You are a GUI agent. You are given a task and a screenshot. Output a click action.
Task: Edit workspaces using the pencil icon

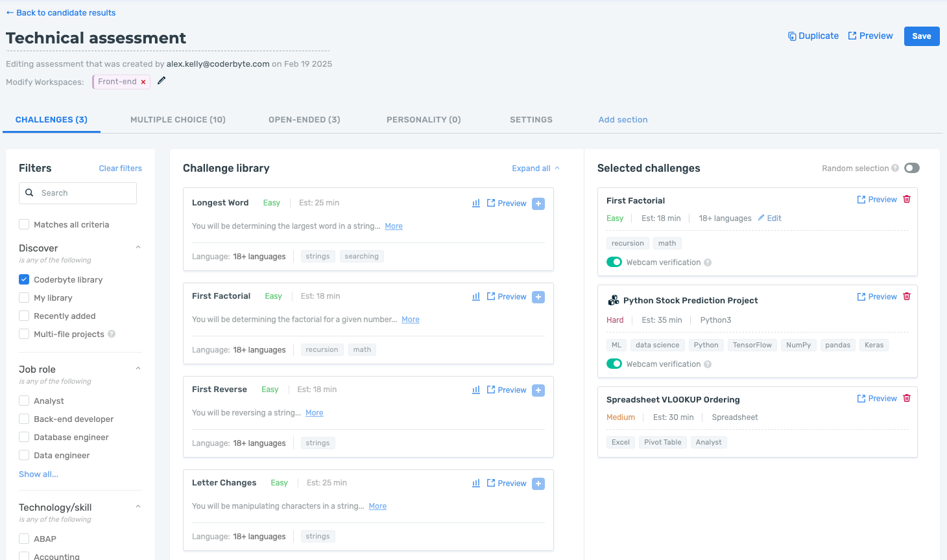(161, 81)
